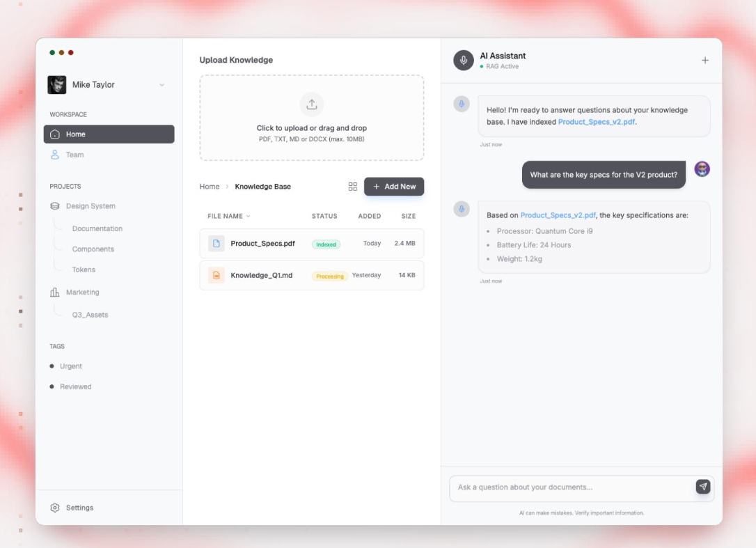Open Product_Specs_v2.pdf link in greeting message
The height and width of the screenshot is (548, 756).
pos(597,122)
